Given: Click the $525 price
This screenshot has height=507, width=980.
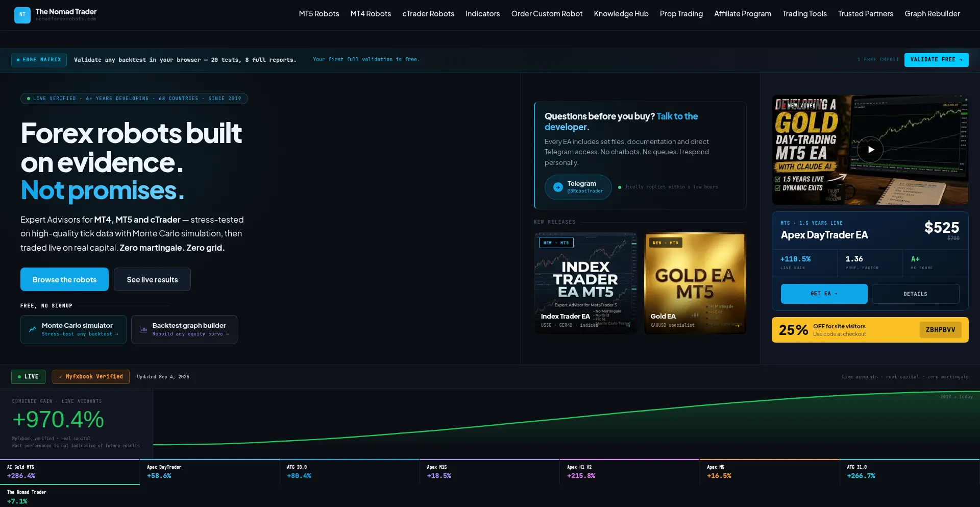Looking at the screenshot, I should [x=942, y=227].
